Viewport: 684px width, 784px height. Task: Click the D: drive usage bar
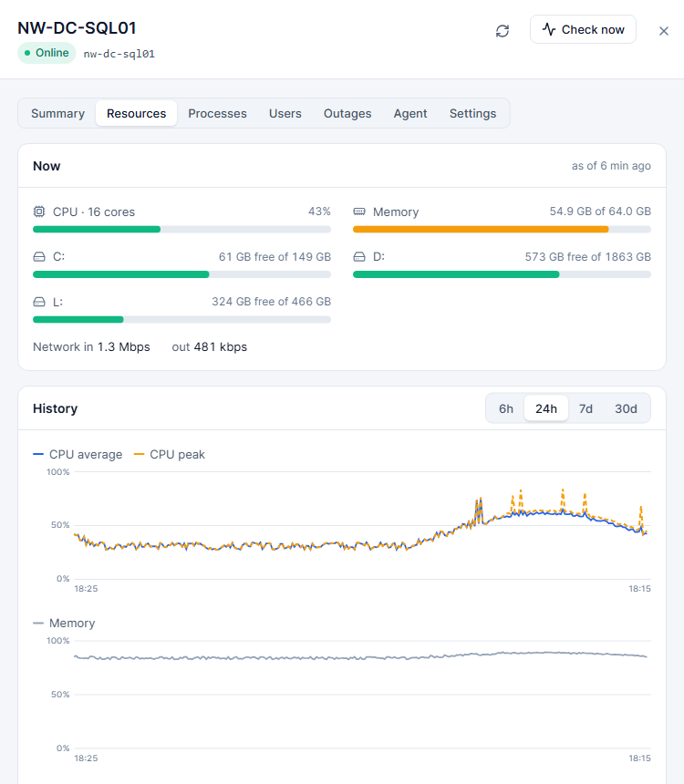(502, 274)
